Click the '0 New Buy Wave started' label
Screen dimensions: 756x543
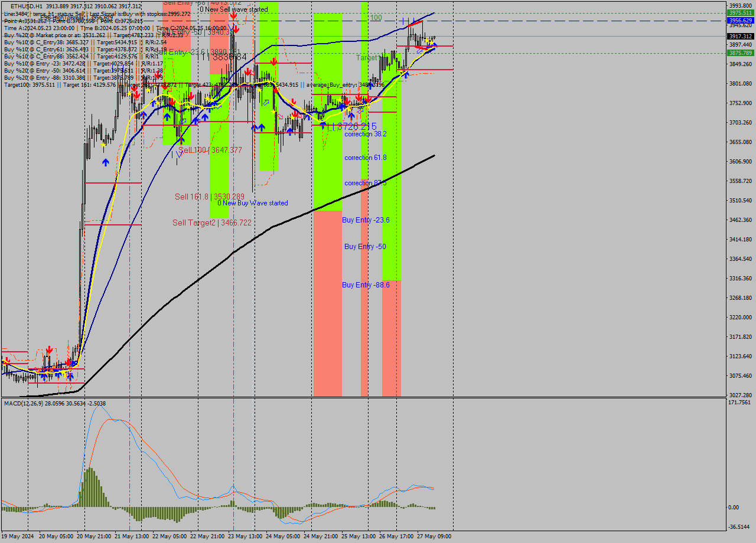pyautogui.click(x=253, y=203)
